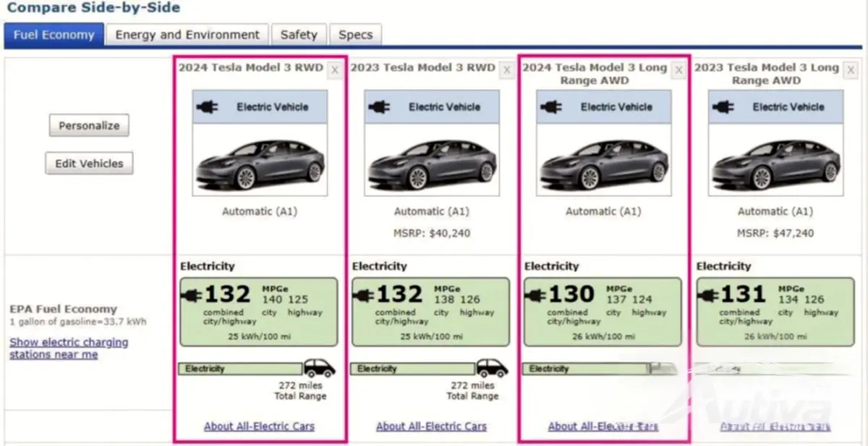
Task: Click 26 kWh/100 mi under 2024 Long Range AWD
Action: tap(603, 337)
